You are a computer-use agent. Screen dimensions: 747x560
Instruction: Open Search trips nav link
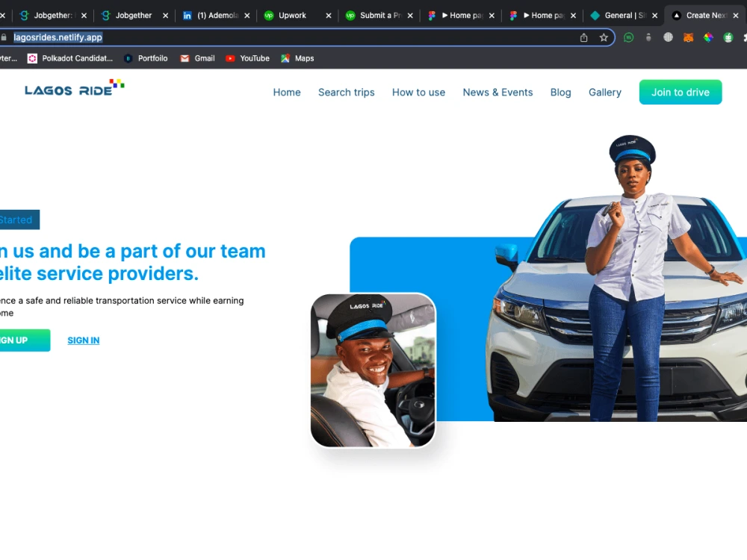click(347, 93)
